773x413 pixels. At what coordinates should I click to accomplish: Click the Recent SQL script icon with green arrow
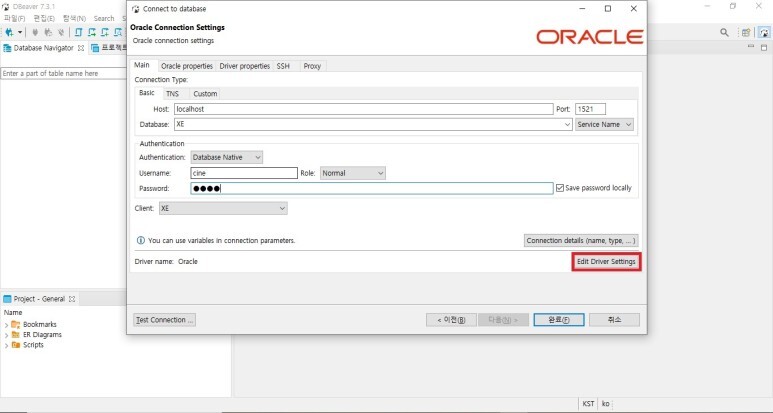92,33
